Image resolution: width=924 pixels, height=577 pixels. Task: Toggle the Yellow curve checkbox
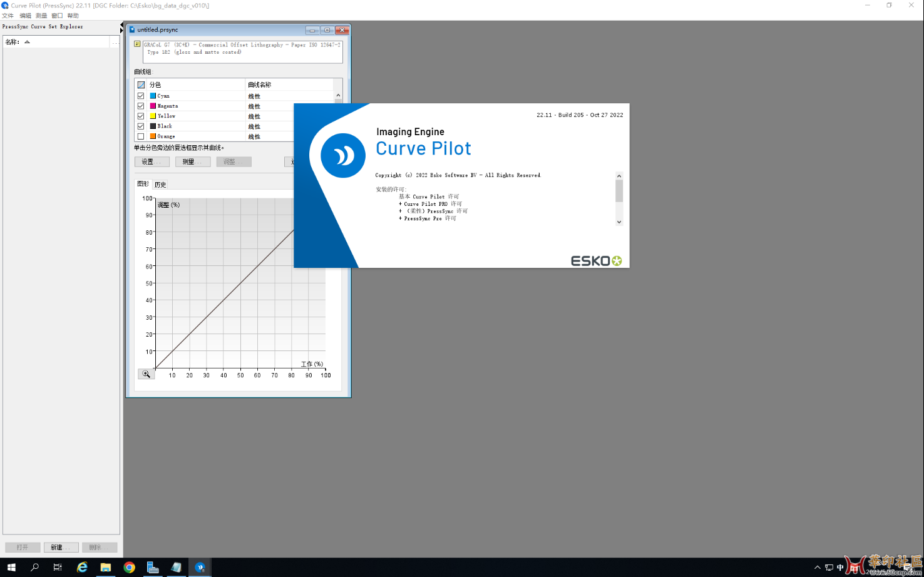141,116
